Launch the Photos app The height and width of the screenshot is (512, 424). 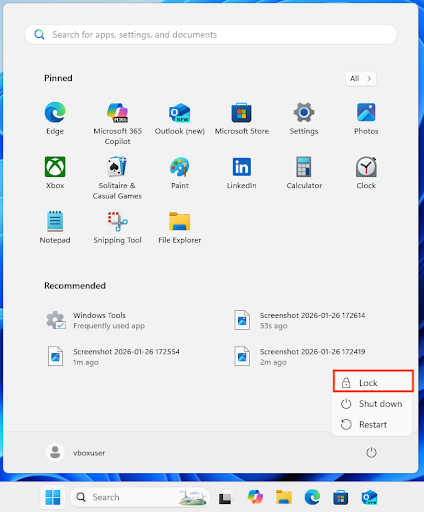366,118
